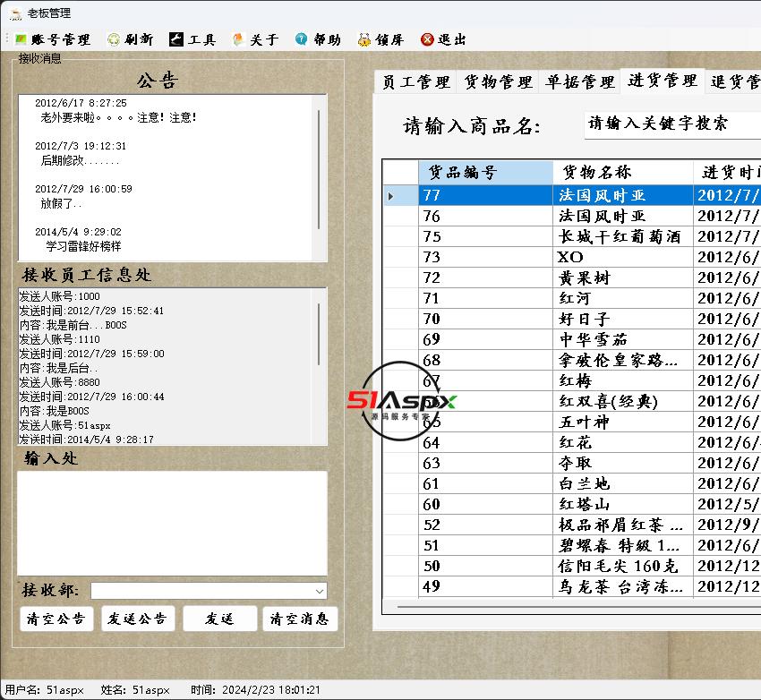Click the red 退出 exit icon
Screen dimensions: 761x700
pyautogui.click(x=427, y=39)
